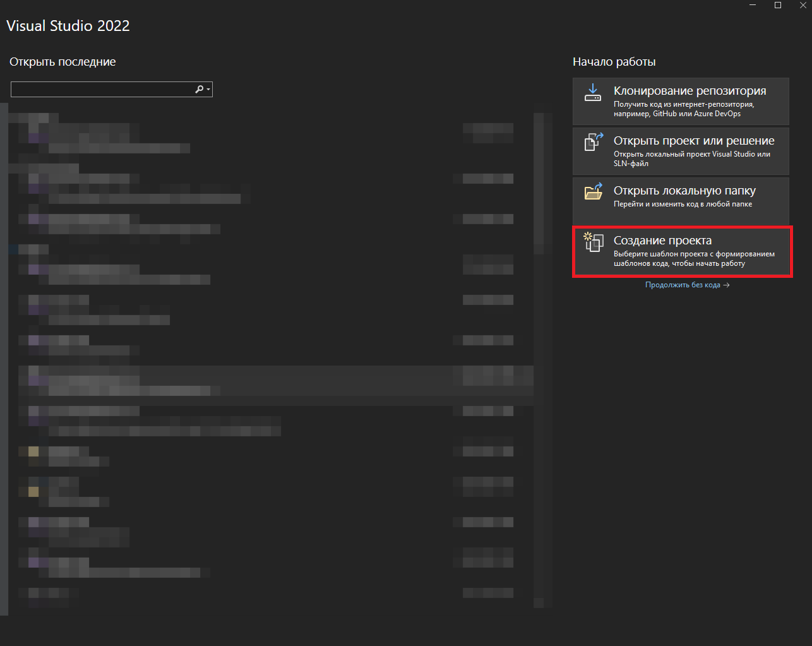
Task: Click the open project or solution icon
Action: click(x=594, y=142)
